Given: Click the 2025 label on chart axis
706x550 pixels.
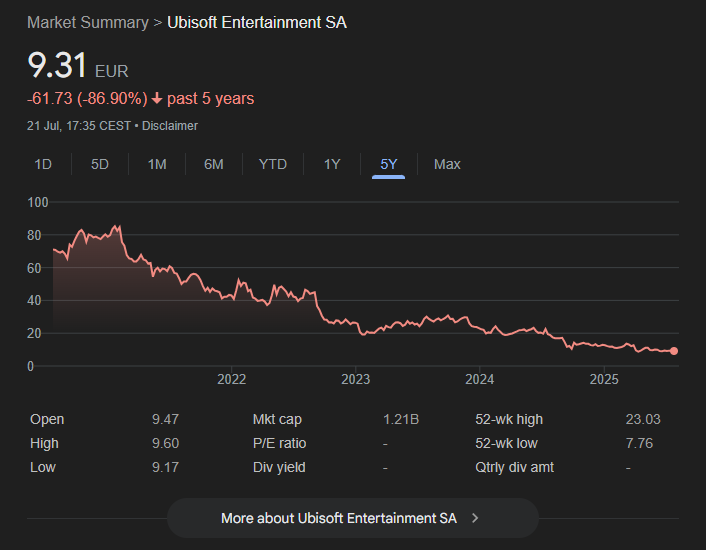Looking at the screenshot, I should (x=604, y=379).
